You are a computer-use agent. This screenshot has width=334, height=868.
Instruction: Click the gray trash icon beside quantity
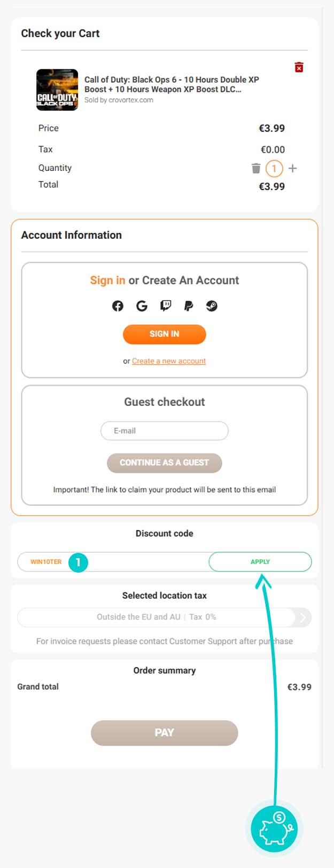(256, 168)
